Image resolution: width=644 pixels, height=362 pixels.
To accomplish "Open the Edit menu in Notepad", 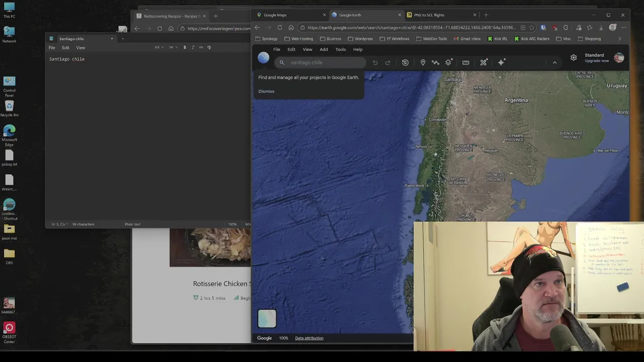I will tap(65, 48).
